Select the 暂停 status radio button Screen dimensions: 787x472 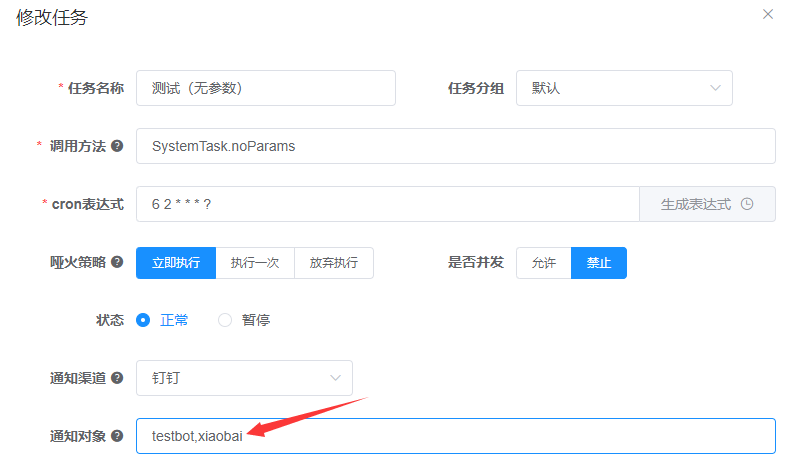coord(225,320)
